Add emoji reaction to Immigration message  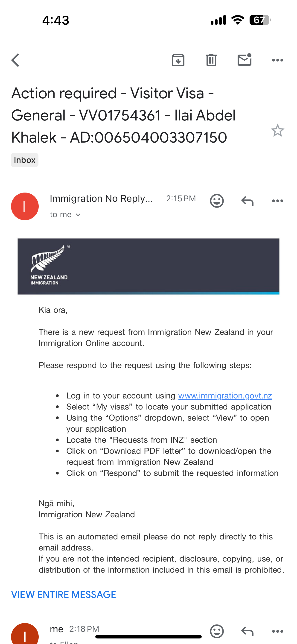click(x=216, y=201)
